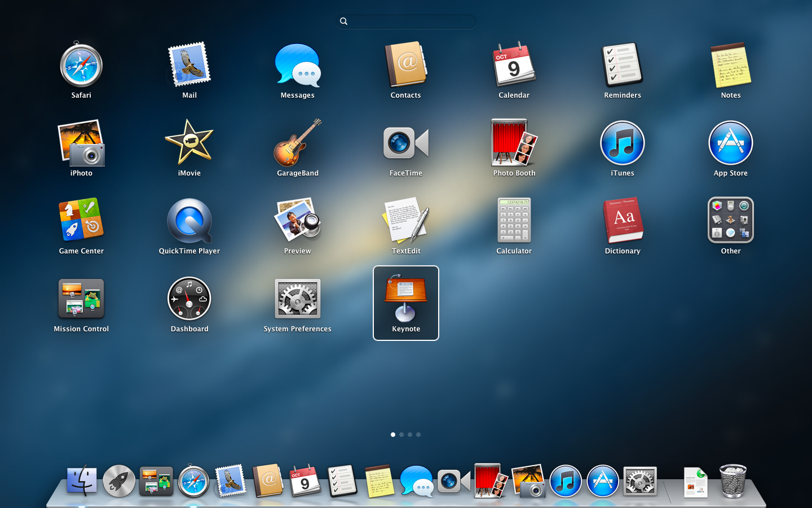The image size is (812, 508).
Task: Go to first Launchpad page dot
Action: (x=393, y=435)
